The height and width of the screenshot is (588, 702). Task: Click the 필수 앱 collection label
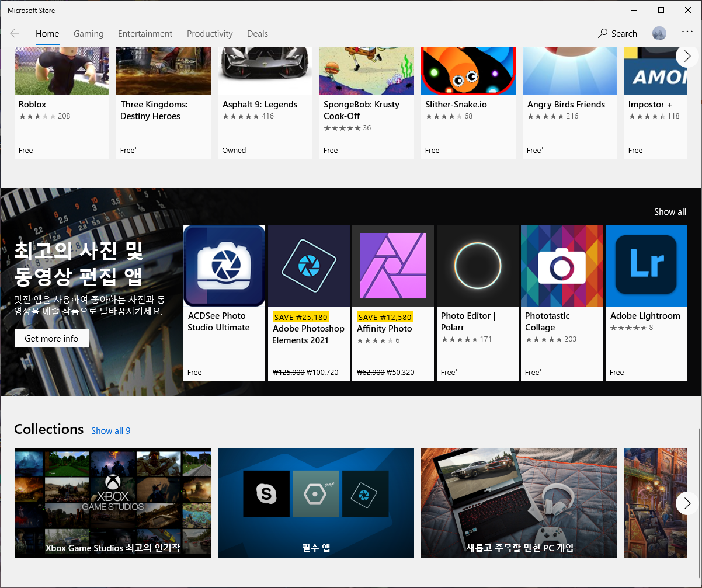tap(316, 548)
